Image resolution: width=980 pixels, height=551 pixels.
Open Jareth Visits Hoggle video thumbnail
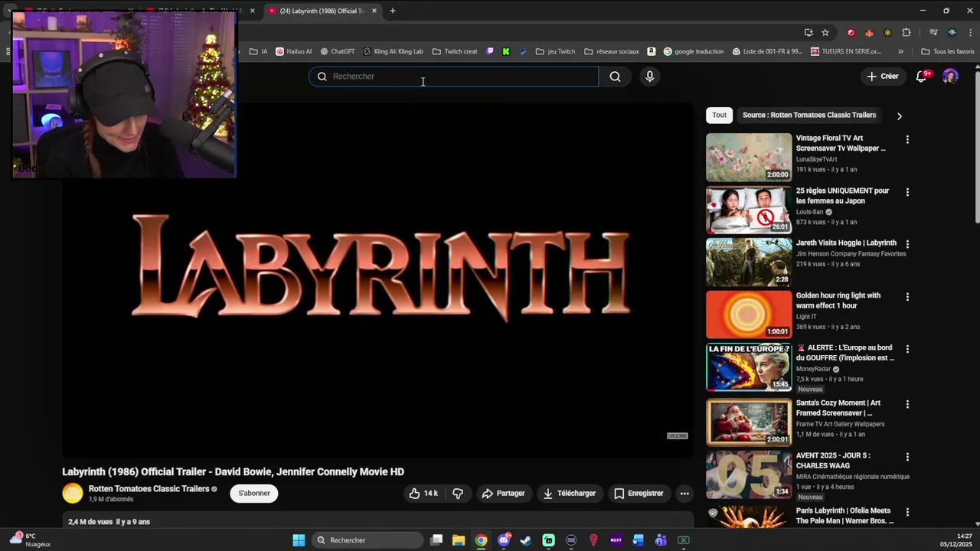[749, 262]
